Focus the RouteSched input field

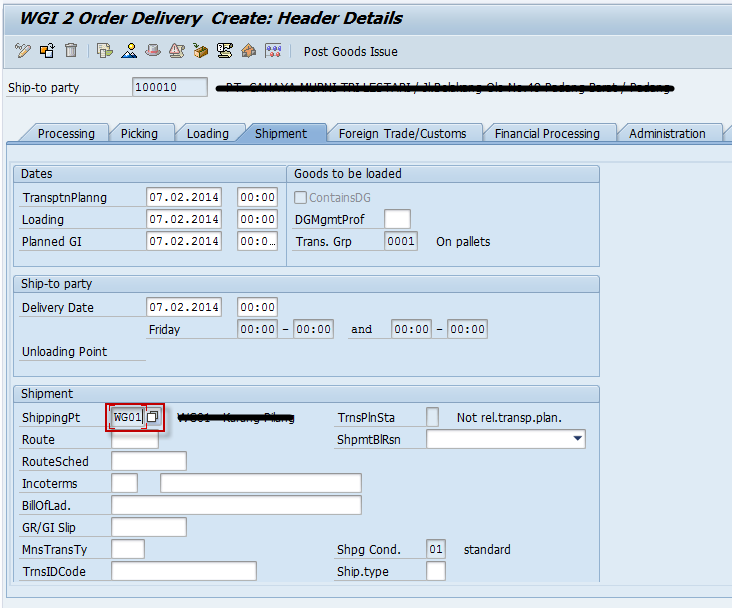(148, 461)
